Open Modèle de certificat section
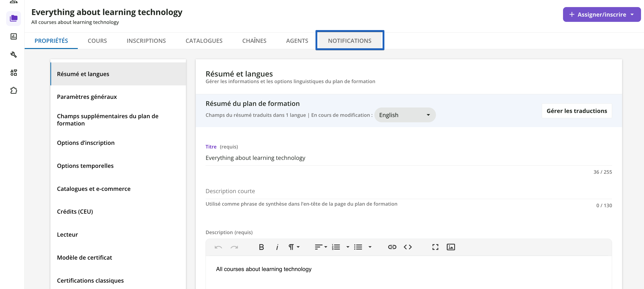 [118, 258]
